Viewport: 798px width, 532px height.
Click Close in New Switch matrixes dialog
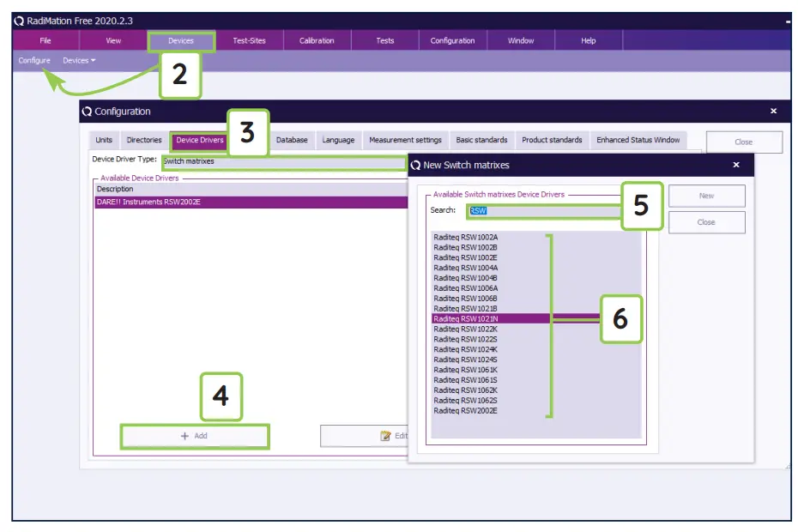click(x=706, y=222)
